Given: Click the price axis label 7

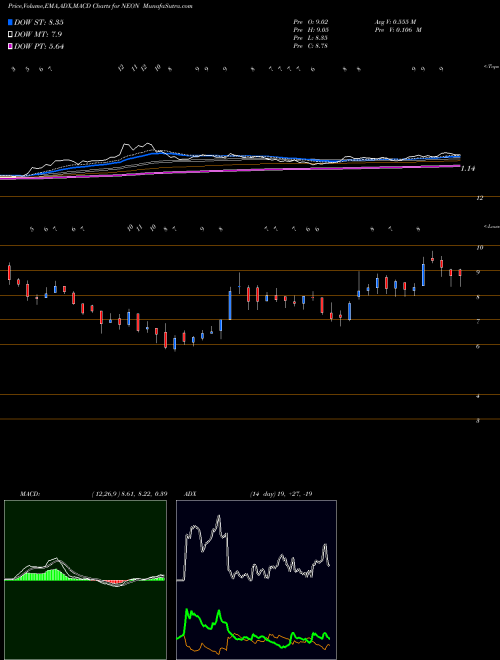Looking at the screenshot, I should [478, 322].
